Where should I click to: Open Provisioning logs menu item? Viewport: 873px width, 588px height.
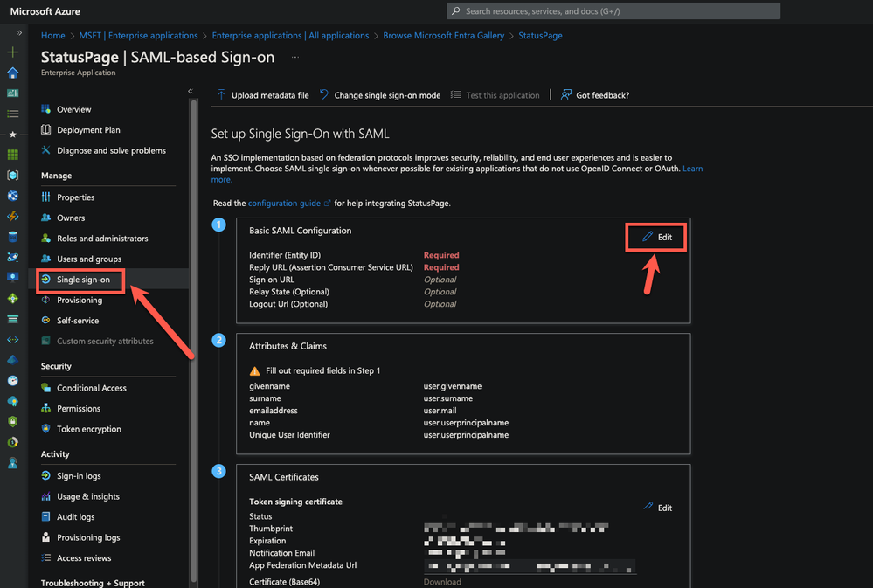click(88, 537)
